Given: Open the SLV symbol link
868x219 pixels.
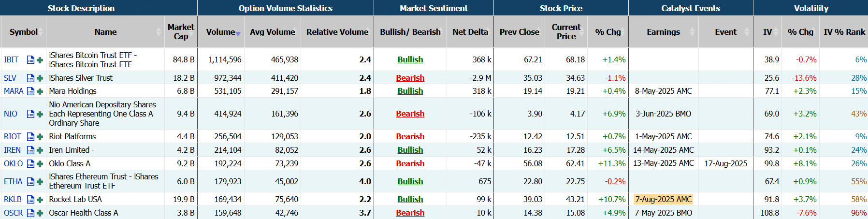Looking at the screenshot, I should (10, 78).
